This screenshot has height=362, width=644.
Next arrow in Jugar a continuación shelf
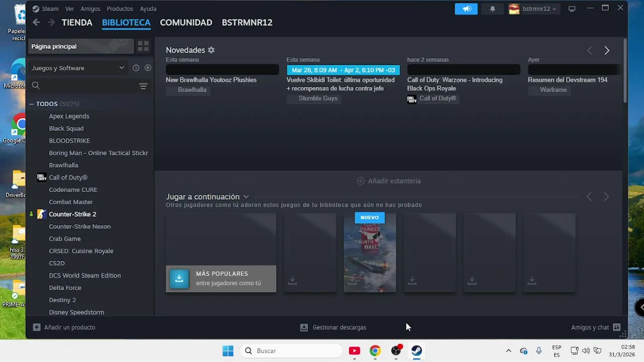[606, 197]
